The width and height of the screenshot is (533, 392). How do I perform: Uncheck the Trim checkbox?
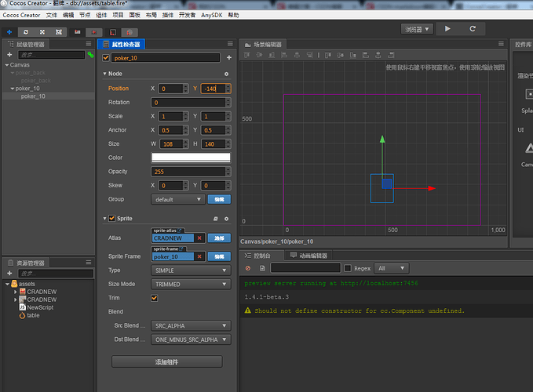pos(154,298)
